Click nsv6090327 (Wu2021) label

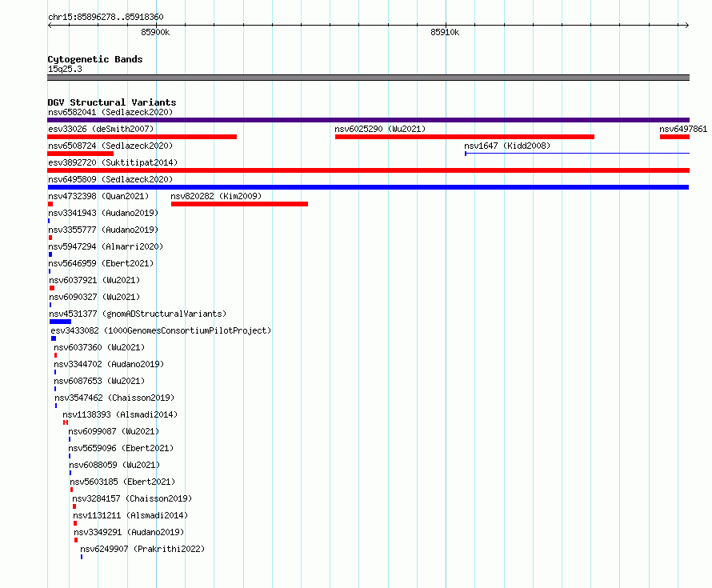[94, 297]
